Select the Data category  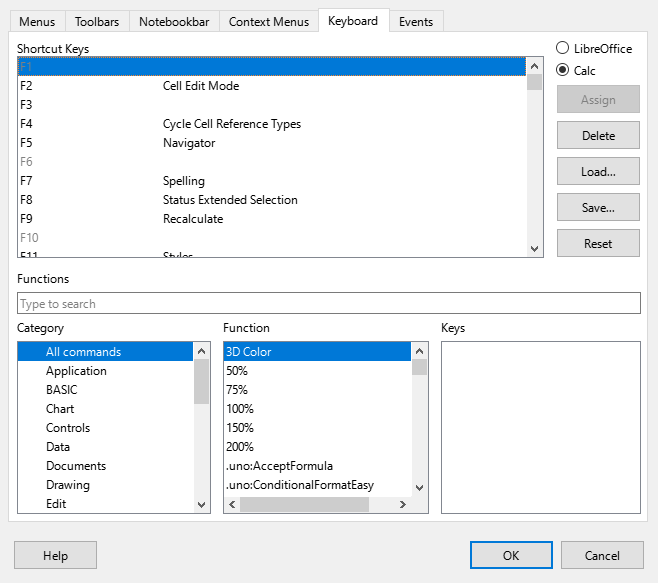click(x=105, y=447)
